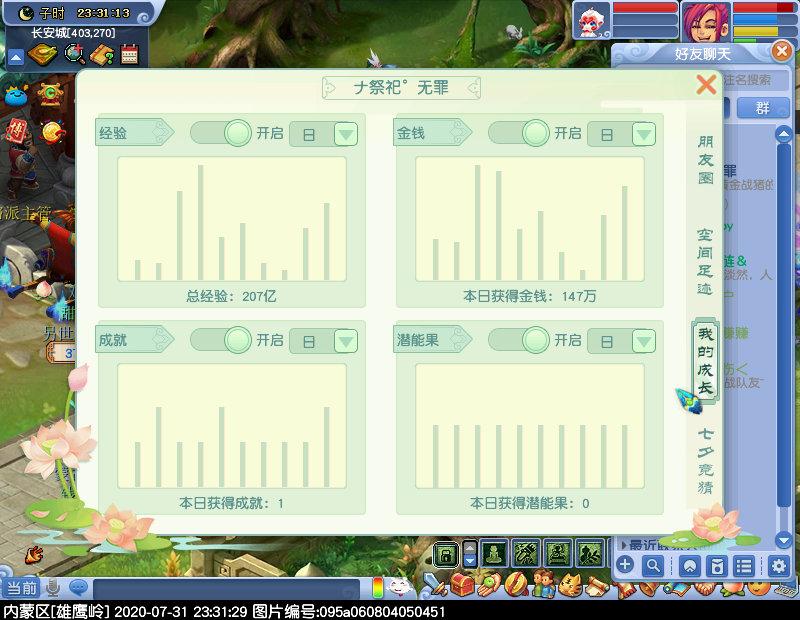This screenshot has width=800, height=620.
Task: Click the hand holding green apple icon
Action: [489, 585]
